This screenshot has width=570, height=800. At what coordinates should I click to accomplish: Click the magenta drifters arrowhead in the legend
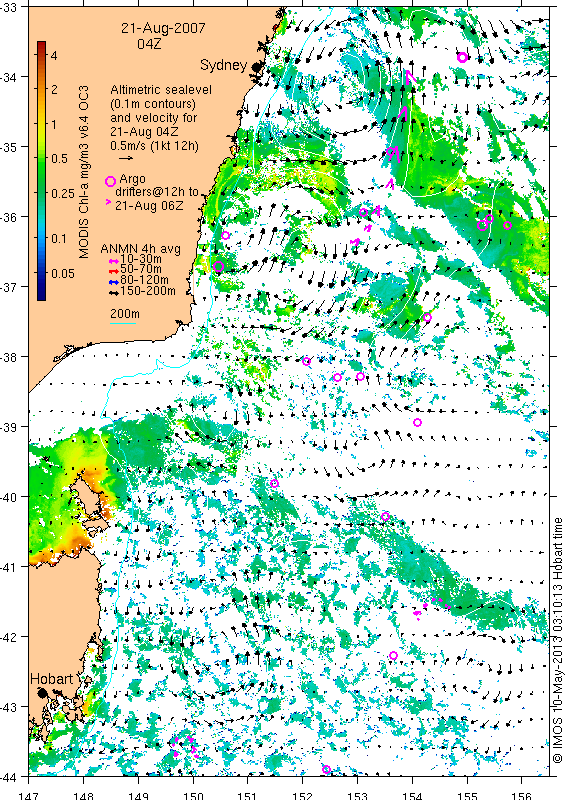pyautogui.click(x=108, y=202)
